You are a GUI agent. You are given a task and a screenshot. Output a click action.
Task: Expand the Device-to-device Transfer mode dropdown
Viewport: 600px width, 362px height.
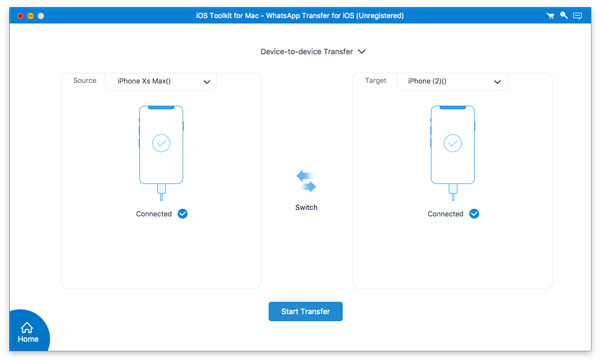(x=313, y=52)
